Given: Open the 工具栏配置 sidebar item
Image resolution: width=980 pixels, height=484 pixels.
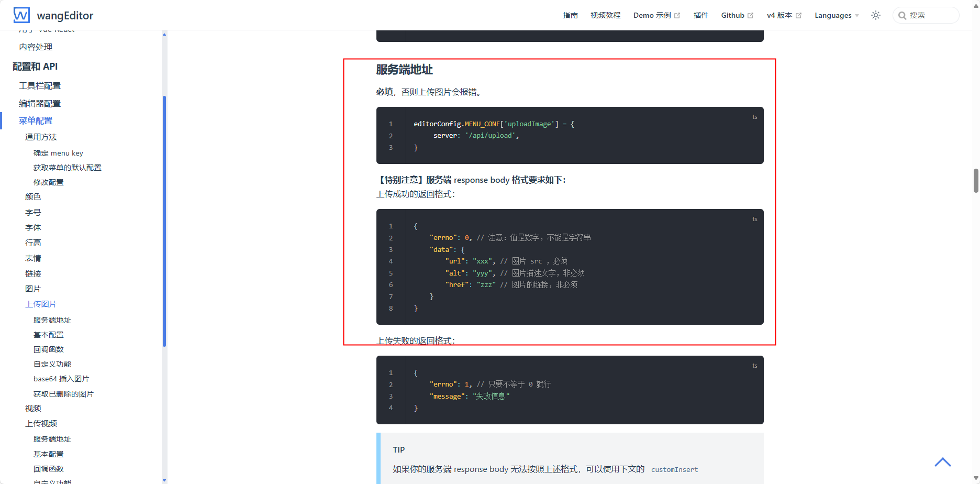Looking at the screenshot, I should point(40,85).
